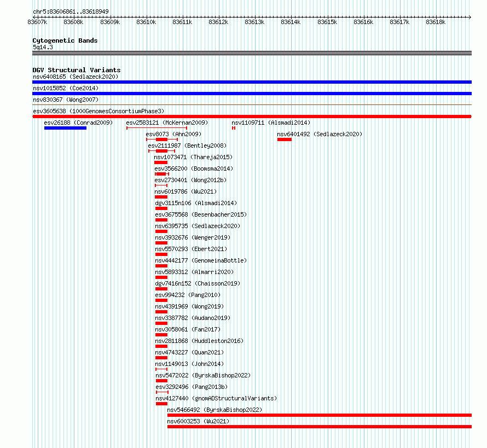Open nsv5893312 (Almarri2020) variant
This screenshot has height=448, width=487.
pyautogui.click(x=194, y=272)
